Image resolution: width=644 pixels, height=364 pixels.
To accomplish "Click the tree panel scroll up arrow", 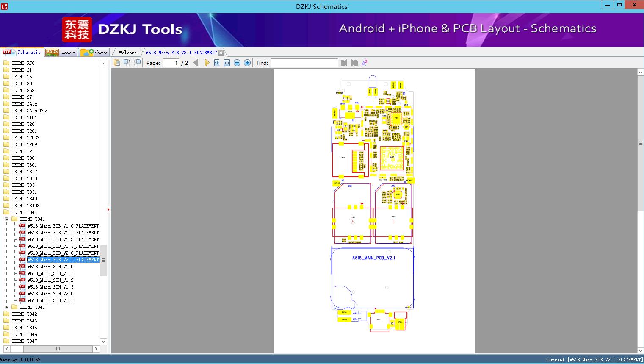I will (x=103, y=64).
